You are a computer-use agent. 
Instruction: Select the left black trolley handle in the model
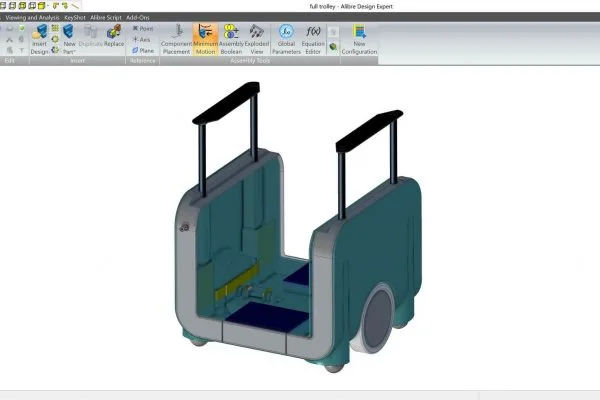pyautogui.click(x=226, y=103)
